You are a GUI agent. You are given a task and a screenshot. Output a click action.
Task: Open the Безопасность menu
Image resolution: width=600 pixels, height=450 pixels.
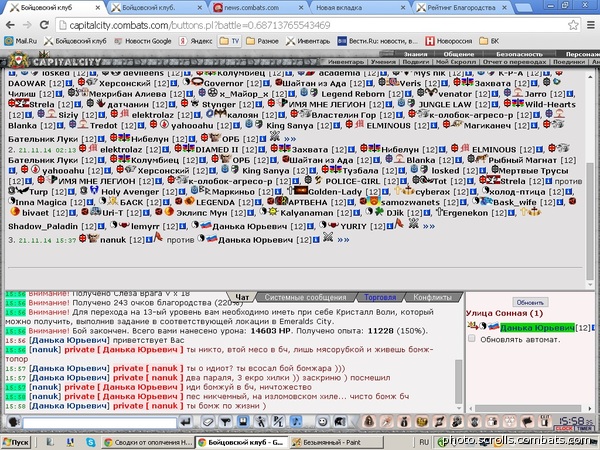pos(519,54)
